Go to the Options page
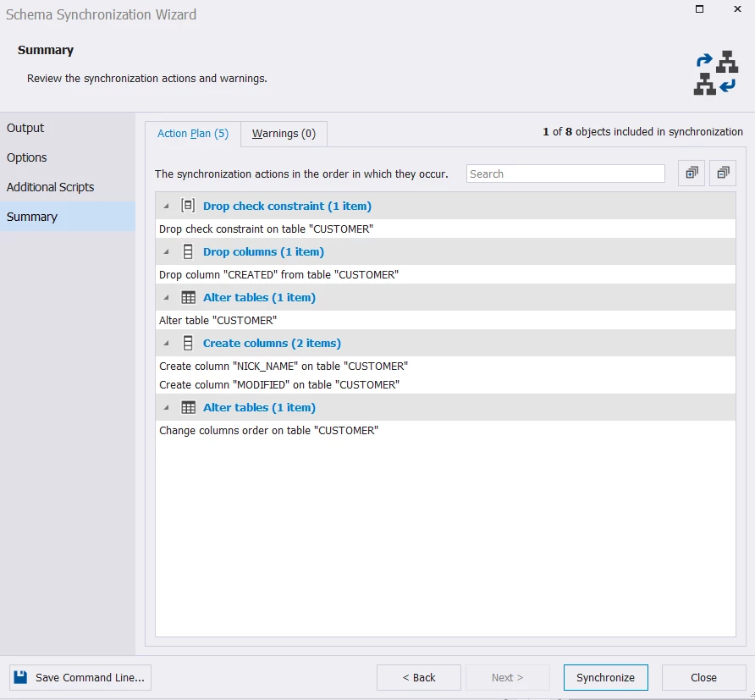The height and width of the screenshot is (700, 755). pos(68,157)
